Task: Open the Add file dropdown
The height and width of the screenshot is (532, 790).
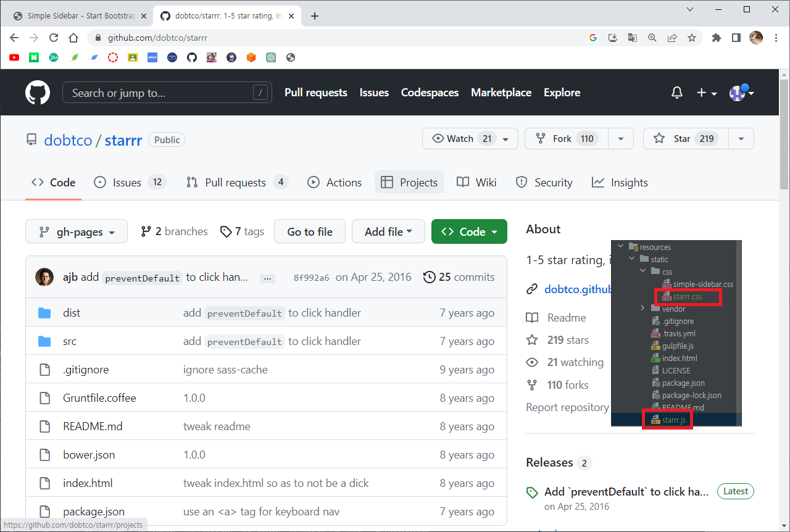Action: [x=388, y=231]
